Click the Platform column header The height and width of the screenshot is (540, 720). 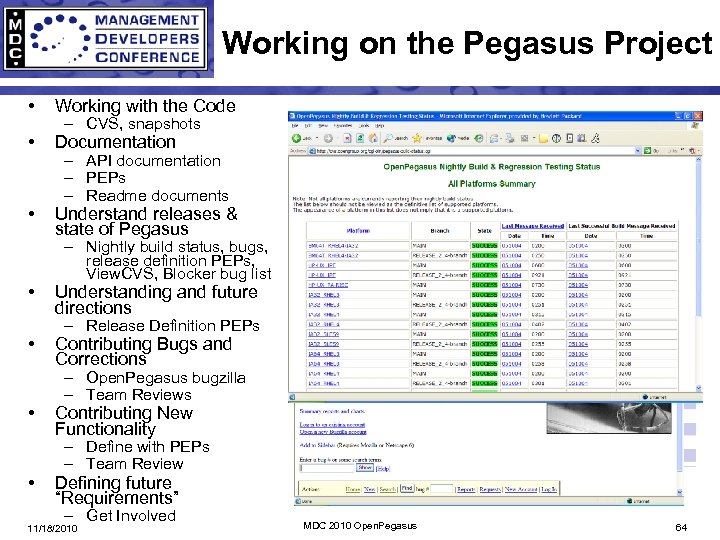[358, 231]
